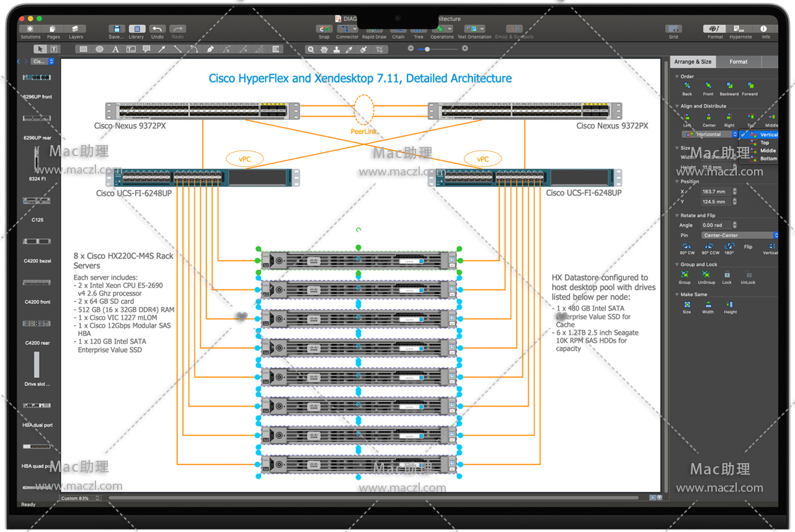Image resolution: width=795 pixels, height=532 pixels.
Task: Toggle the Library panel button
Action: coord(136,29)
